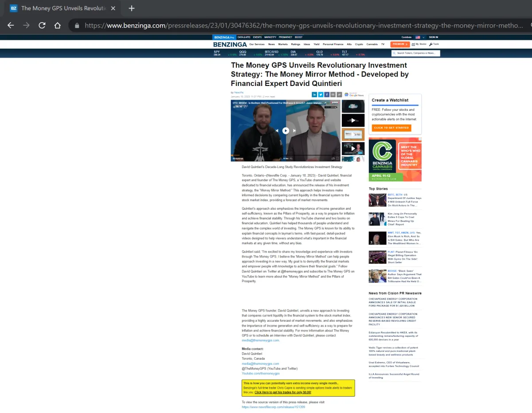Select the Money GPS browser tab

(x=63, y=8)
